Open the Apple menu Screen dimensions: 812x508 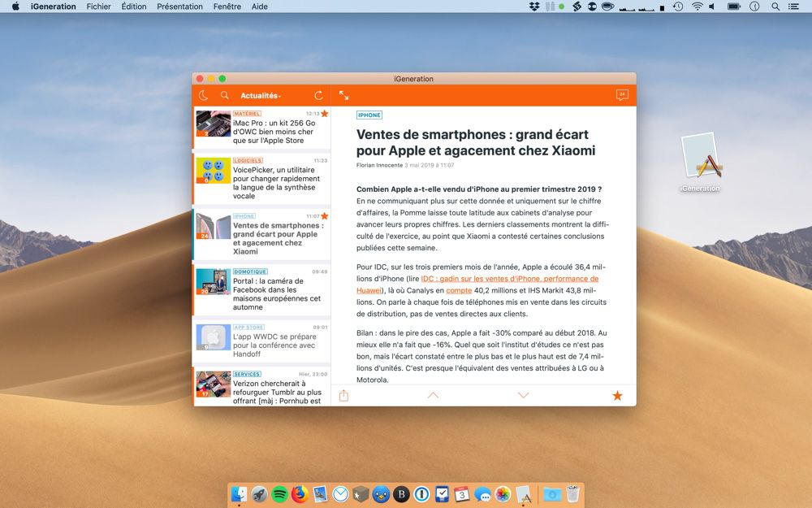[x=15, y=7]
